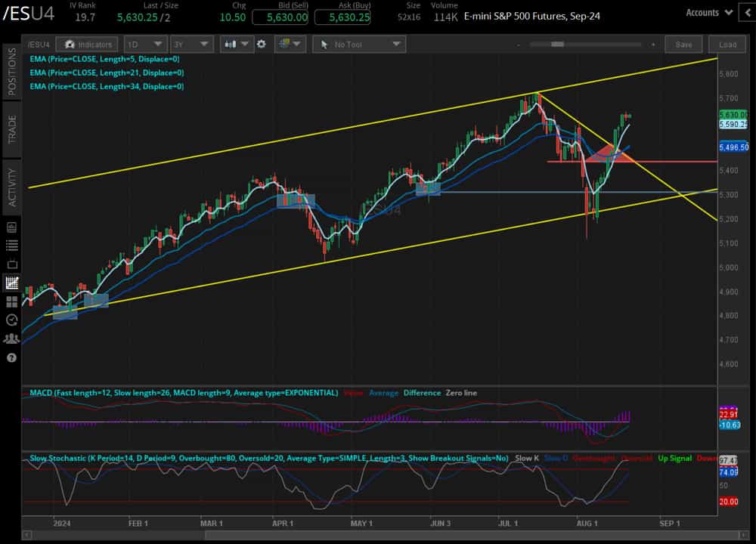
Task: Expand the 3Y time range dropdown
Action: click(191, 45)
